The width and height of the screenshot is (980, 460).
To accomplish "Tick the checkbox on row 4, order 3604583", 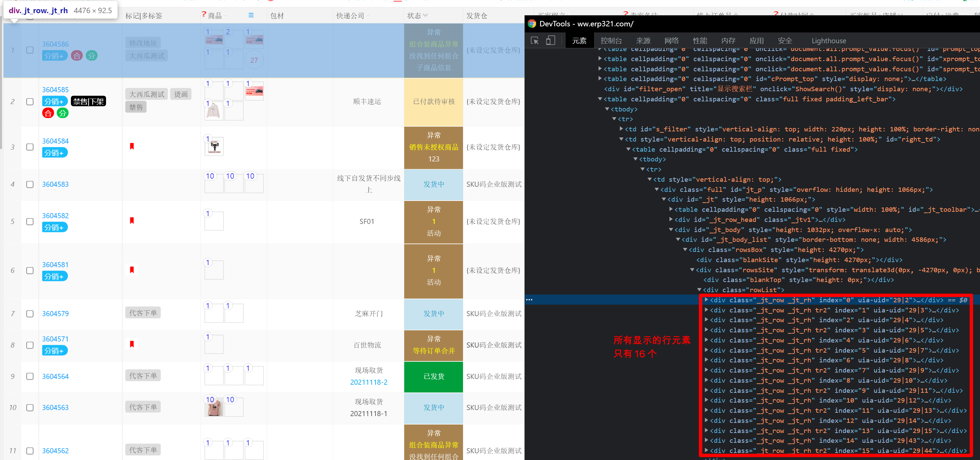I will (x=30, y=184).
